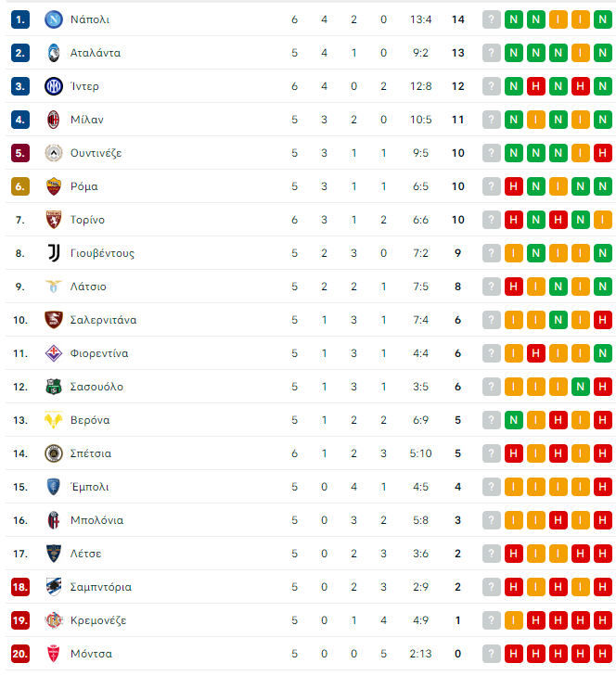Screen dimensions: 616x676
Task: Open the Λάτσιο team link
Action: click(88, 287)
